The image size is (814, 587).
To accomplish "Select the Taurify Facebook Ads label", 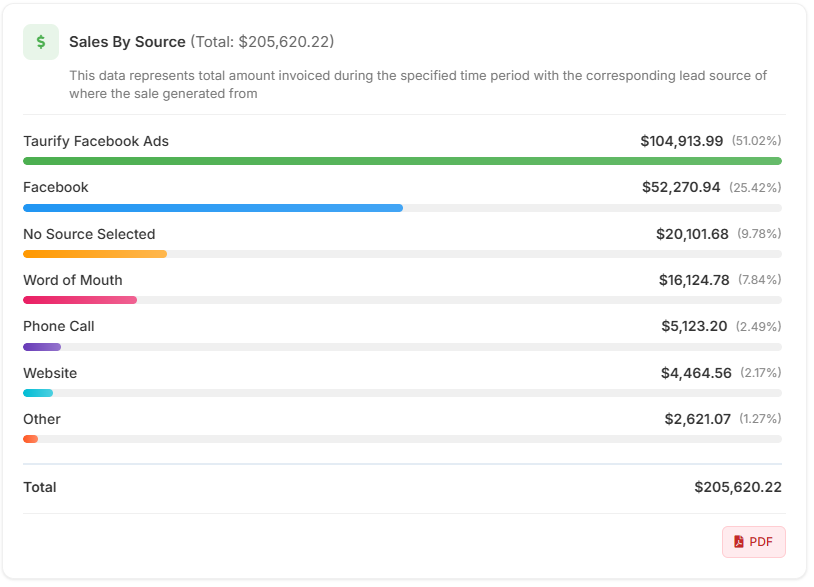I will [x=96, y=141].
